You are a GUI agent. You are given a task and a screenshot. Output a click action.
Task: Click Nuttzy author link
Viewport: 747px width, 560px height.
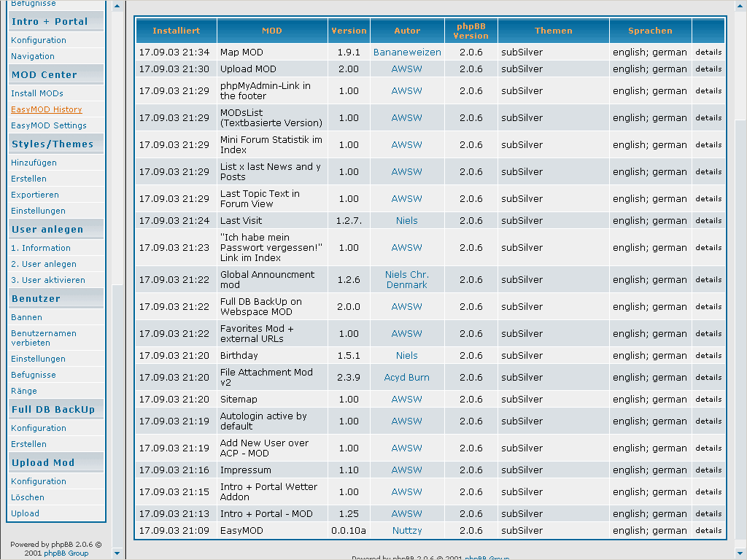pyautogui.click(x=406, y=531)
